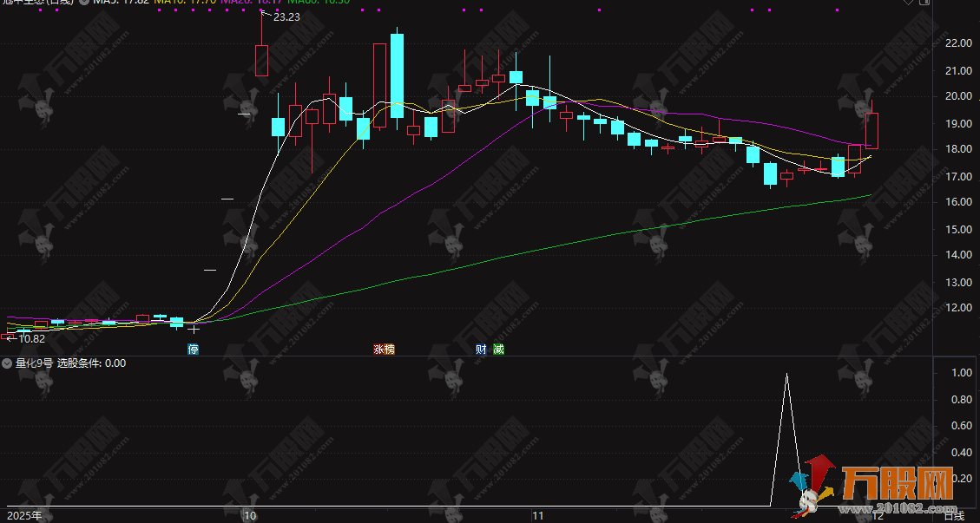Viewport: 980px width, 523px height.
Task: Click the 0.60 indicator axis label
Action: (961, 426)
